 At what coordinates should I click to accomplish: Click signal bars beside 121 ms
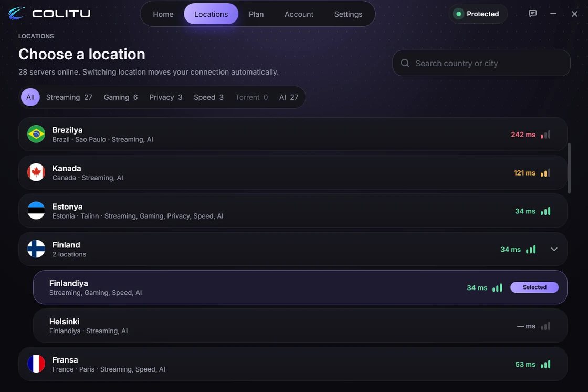point(545,173)
